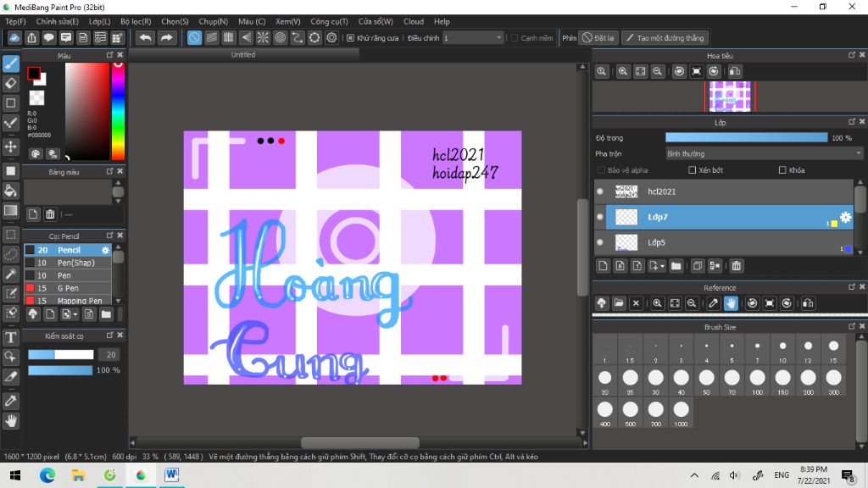This screenshot has height=488, width=868.
Task: Enable Bảo vệ alpha checkbox
Action: (601, 169)
